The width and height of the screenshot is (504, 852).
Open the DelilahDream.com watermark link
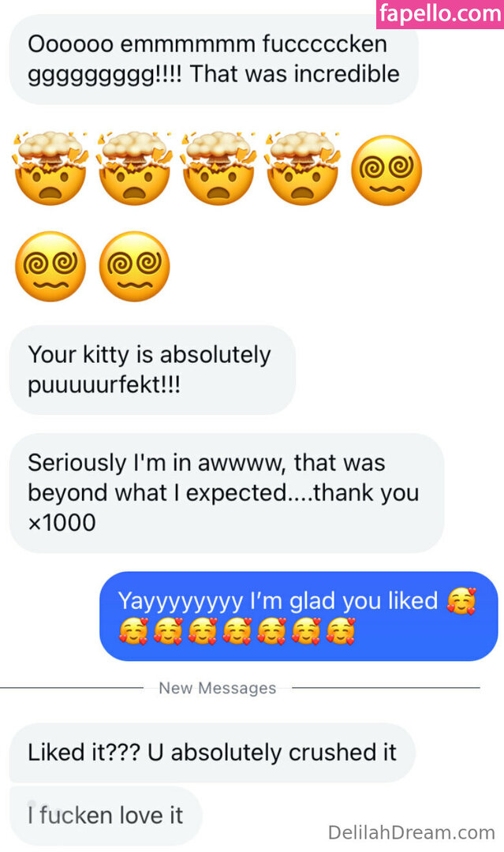[411, 831]
